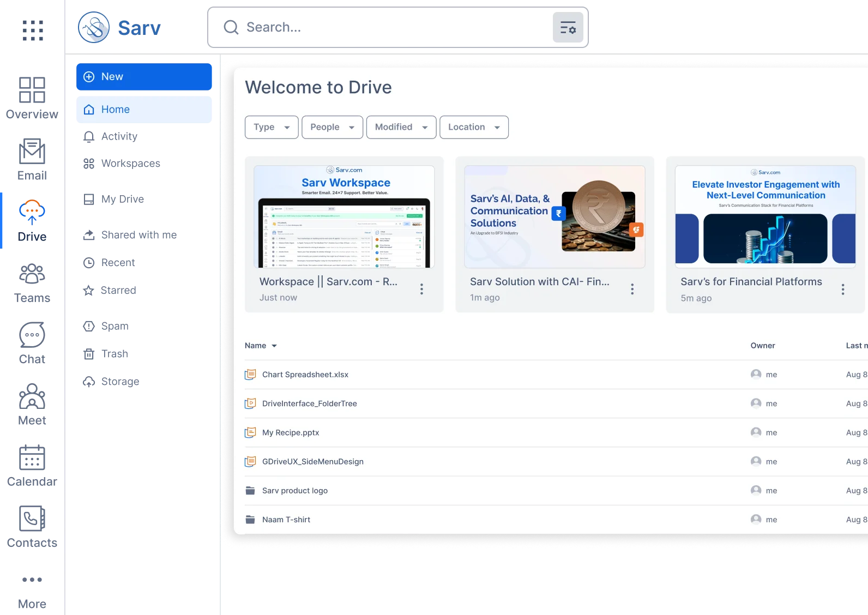868x615 pixels.
Task: Open the Email app icon
Action: pyautogui.click(x=32, y=151)
